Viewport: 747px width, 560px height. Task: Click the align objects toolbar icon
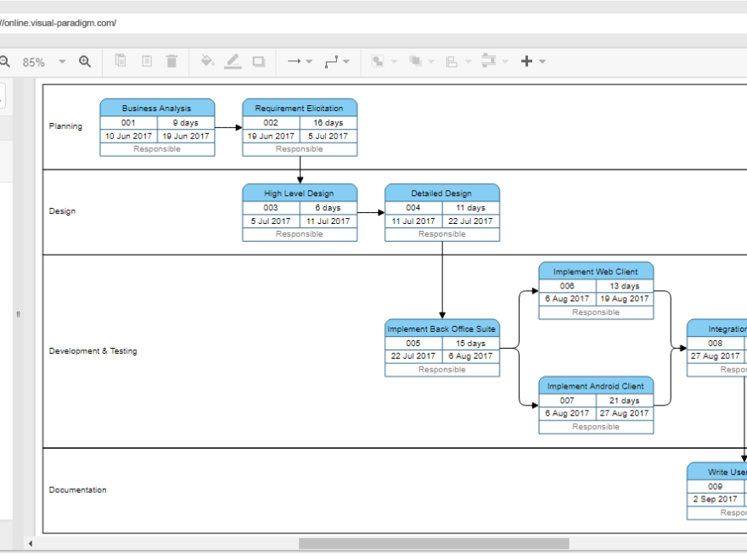(x=452, y=61)
